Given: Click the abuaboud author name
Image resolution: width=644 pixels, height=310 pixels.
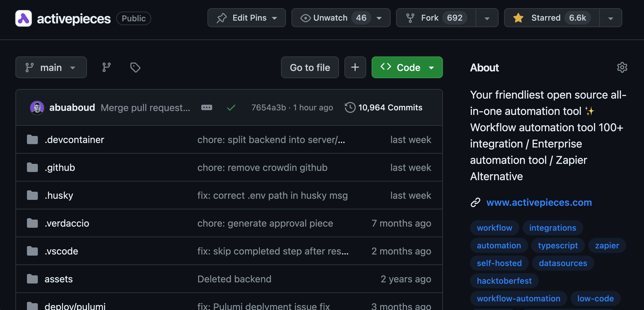Looking at the screenshot, I should point(72,107).
